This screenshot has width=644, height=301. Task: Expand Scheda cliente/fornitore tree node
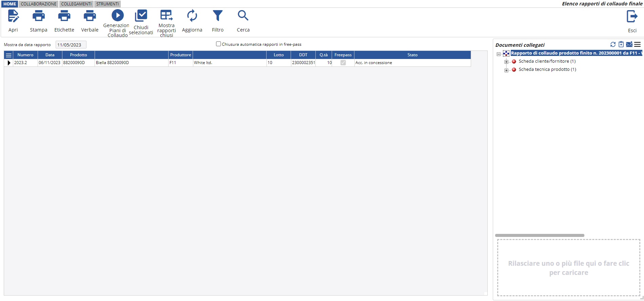tap(506, 62)
